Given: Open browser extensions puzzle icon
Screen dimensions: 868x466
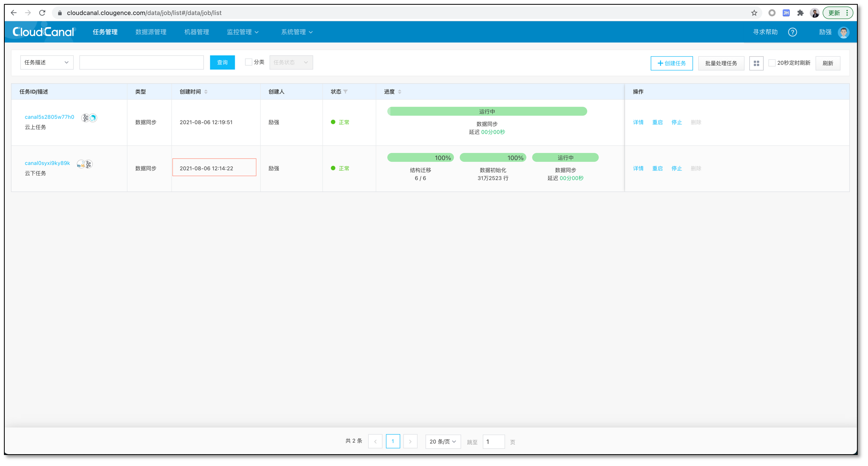Looking at the screenshot, I should 800,13.
